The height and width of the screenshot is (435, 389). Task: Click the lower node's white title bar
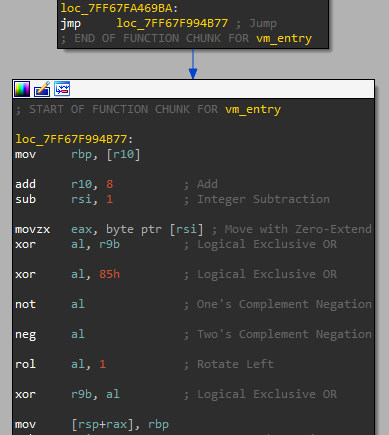(193, 89)
